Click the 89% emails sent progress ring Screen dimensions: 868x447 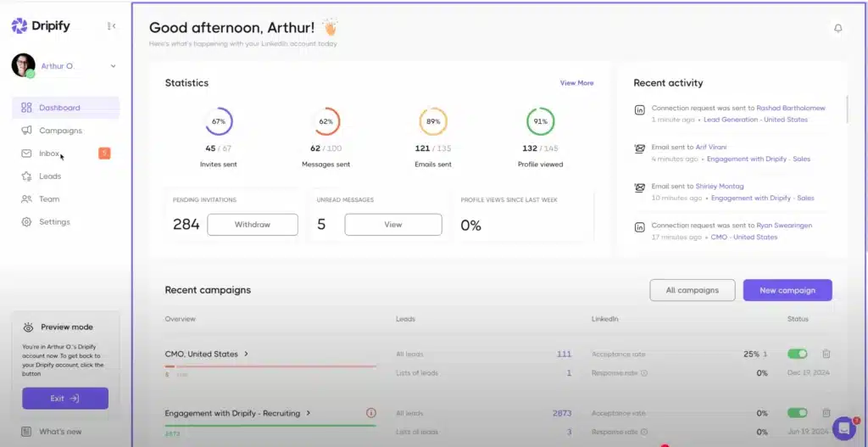(x=433, y=121)
